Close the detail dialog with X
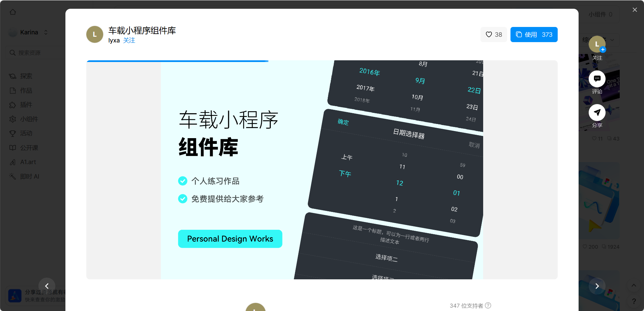This screenshot has height=311, width=644. 635,10
